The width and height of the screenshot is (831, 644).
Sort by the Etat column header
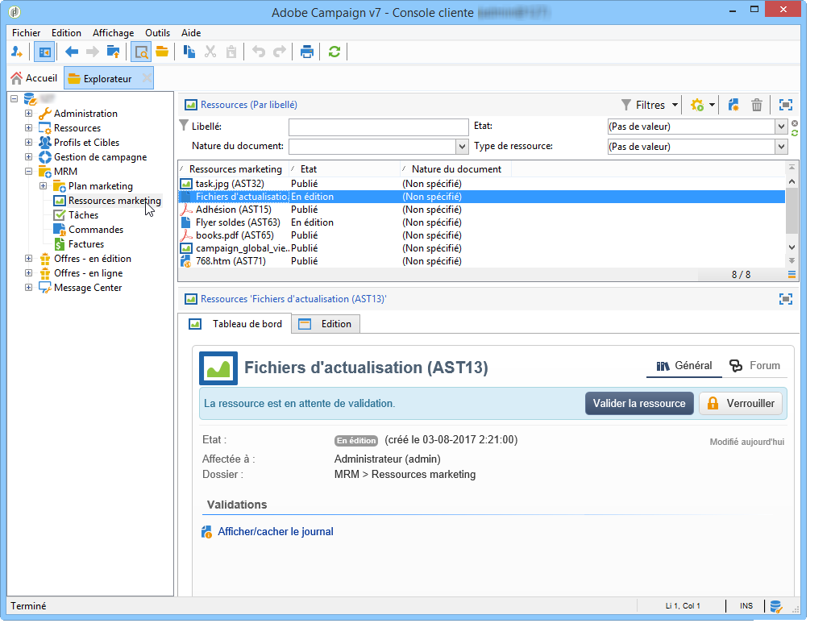pos(344,169)
